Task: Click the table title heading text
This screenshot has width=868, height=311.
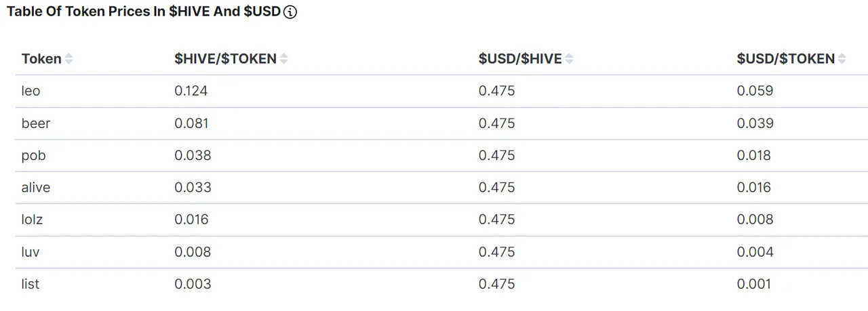Action: [144, 12]
